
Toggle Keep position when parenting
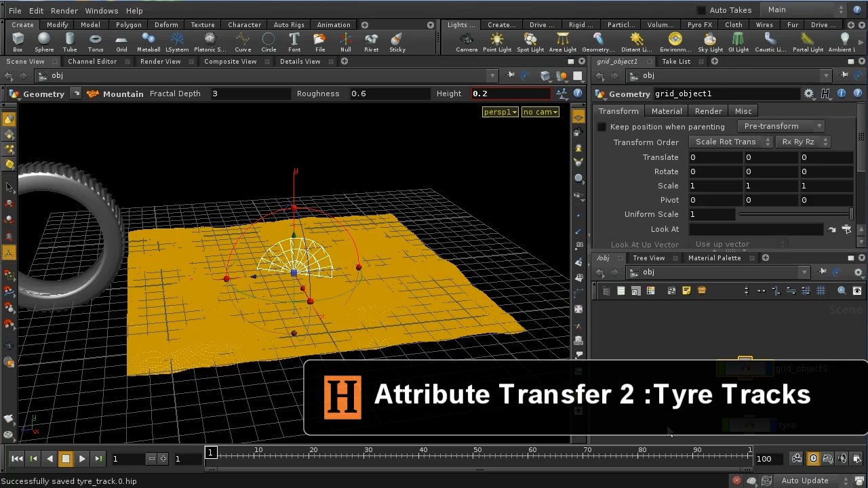(601, 126)
